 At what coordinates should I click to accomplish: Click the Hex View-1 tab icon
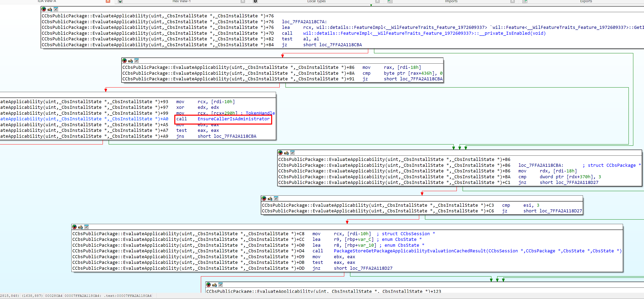click(120, 1)
